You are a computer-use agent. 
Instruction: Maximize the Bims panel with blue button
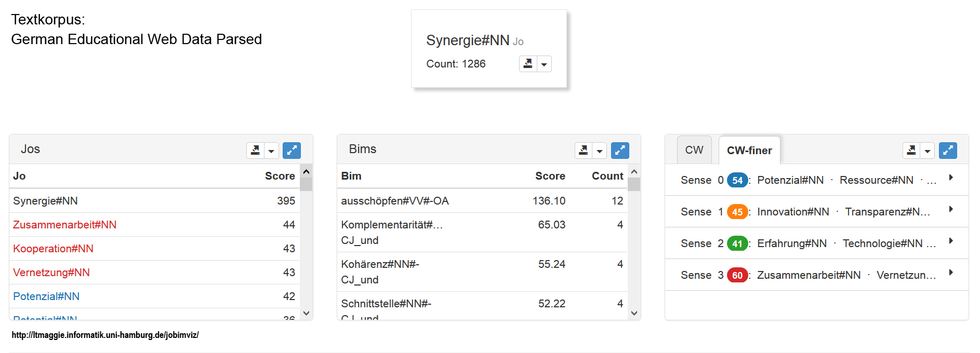[x=620, y=151]
